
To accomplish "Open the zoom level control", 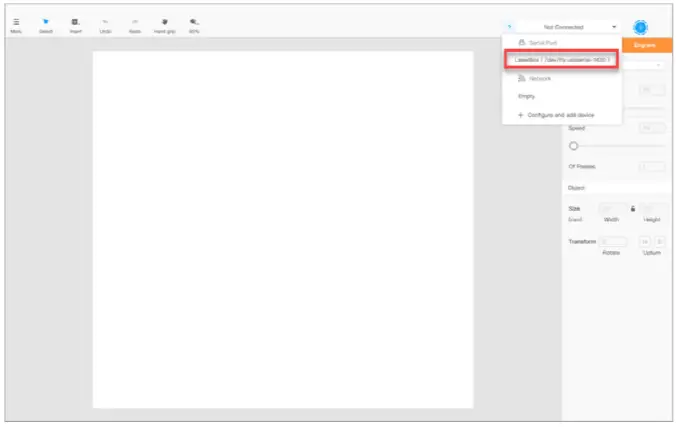I will 194,25.
